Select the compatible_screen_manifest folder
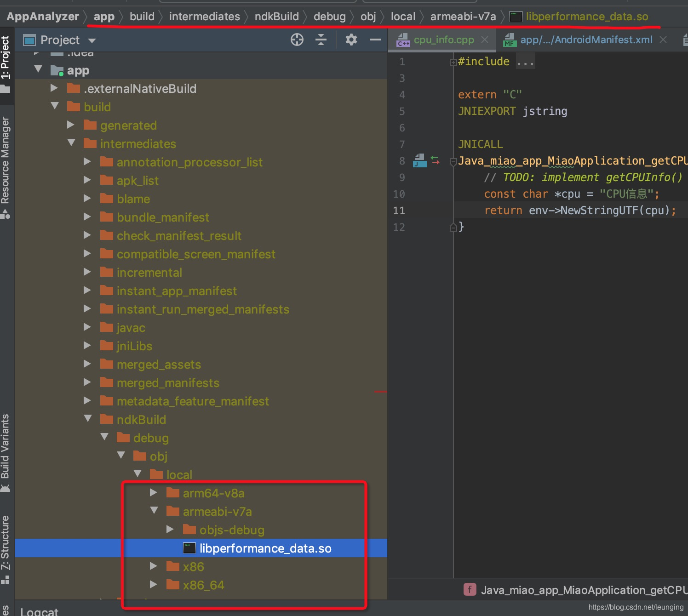Viewport: 688px width, 616px height. point(196,254)
